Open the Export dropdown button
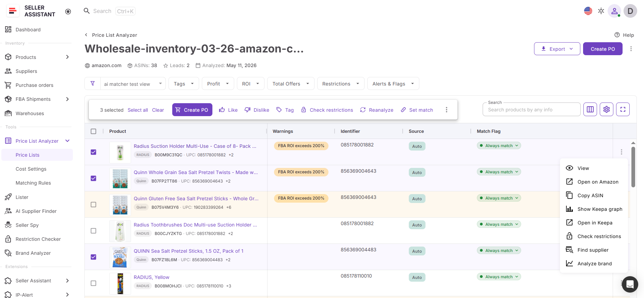Viewport: 644px width, 298px height. (557, 49)
